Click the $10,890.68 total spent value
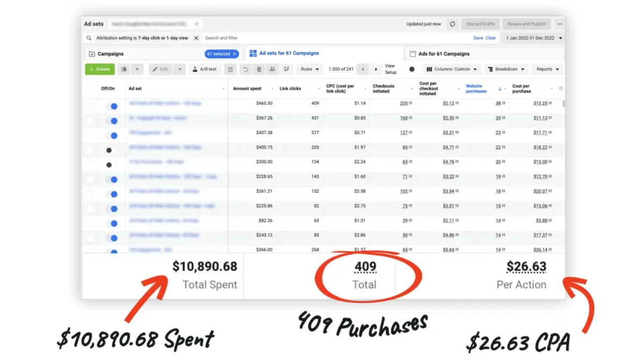Screen dimensions: 644x362 point(204,266)
